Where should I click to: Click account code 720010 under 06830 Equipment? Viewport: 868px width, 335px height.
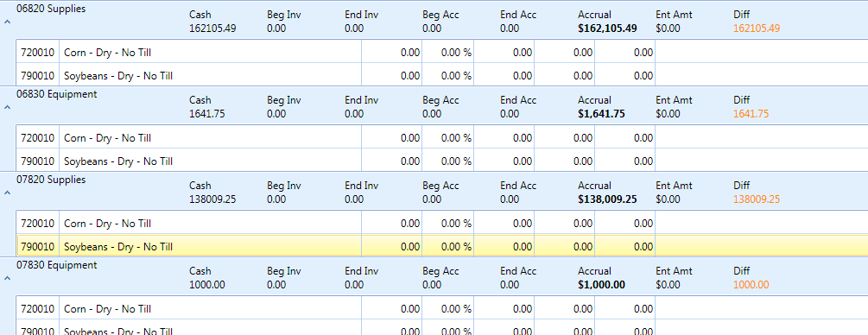pos(38,138)
